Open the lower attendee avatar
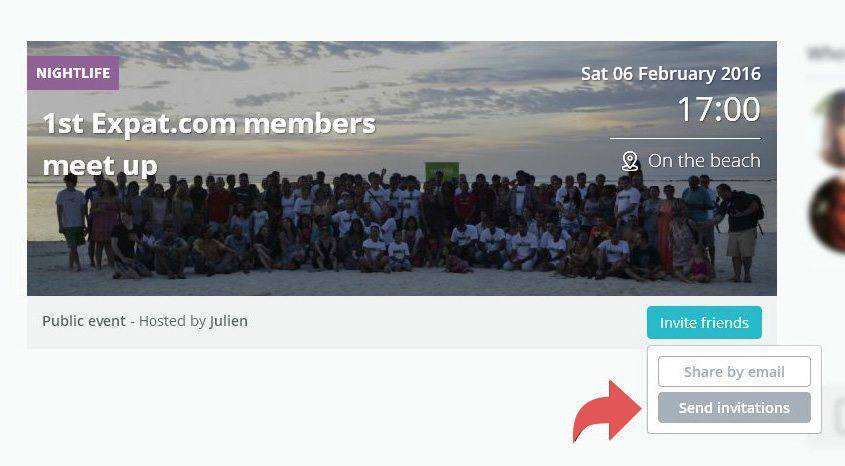 [x=828, y=214]
